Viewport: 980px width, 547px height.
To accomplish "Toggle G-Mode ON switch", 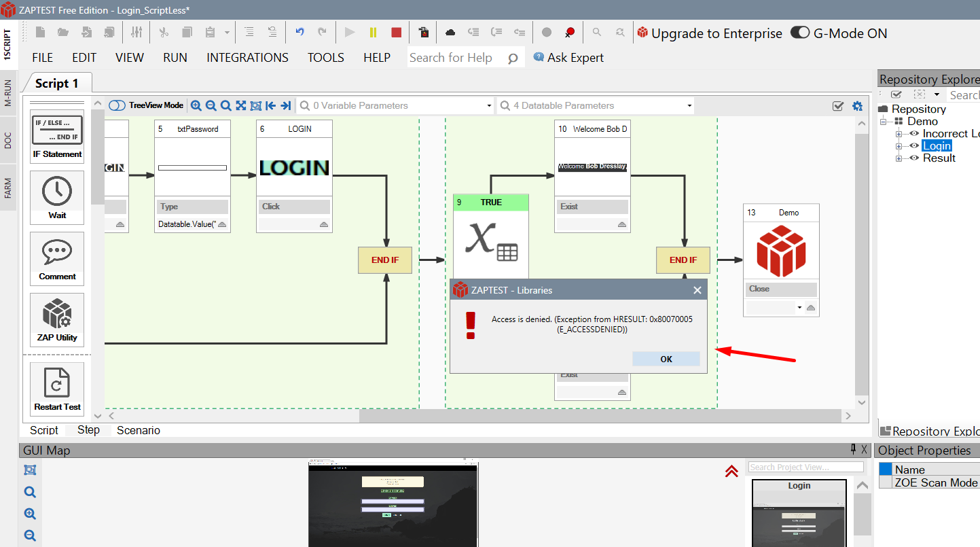I will point(801,33).
